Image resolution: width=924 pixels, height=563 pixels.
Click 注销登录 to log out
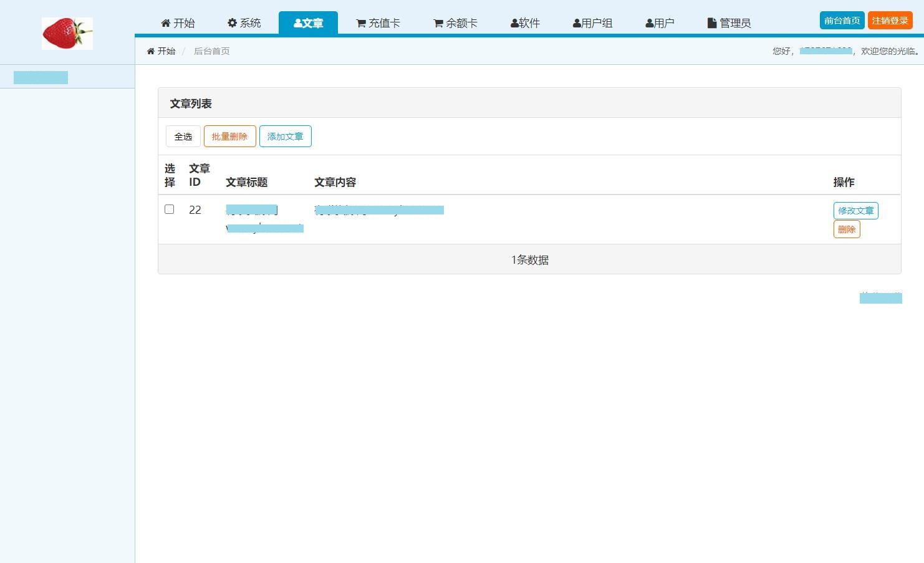tap(890, 21)
